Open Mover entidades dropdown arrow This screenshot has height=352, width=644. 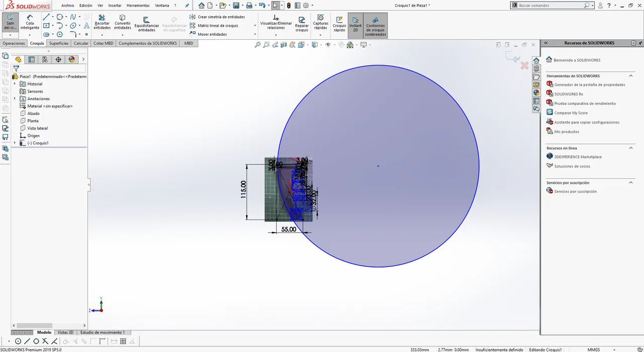coord(255,34)
